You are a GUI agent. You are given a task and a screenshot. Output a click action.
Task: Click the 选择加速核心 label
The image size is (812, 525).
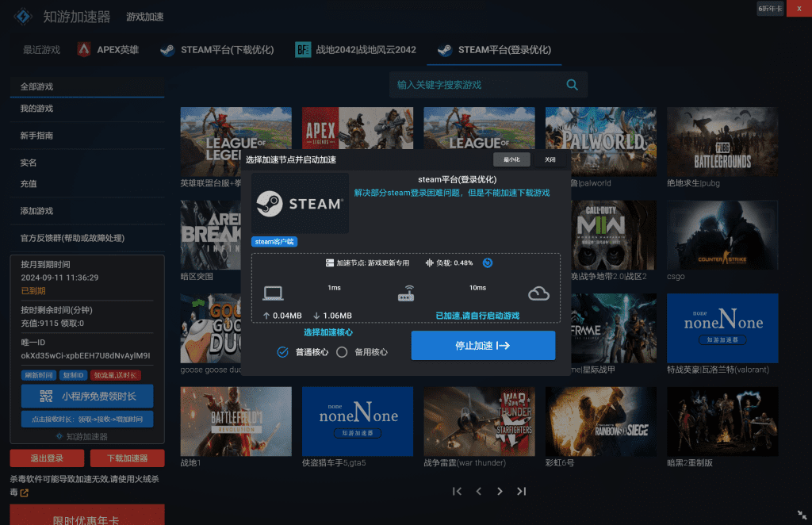(x=327, y=332)
